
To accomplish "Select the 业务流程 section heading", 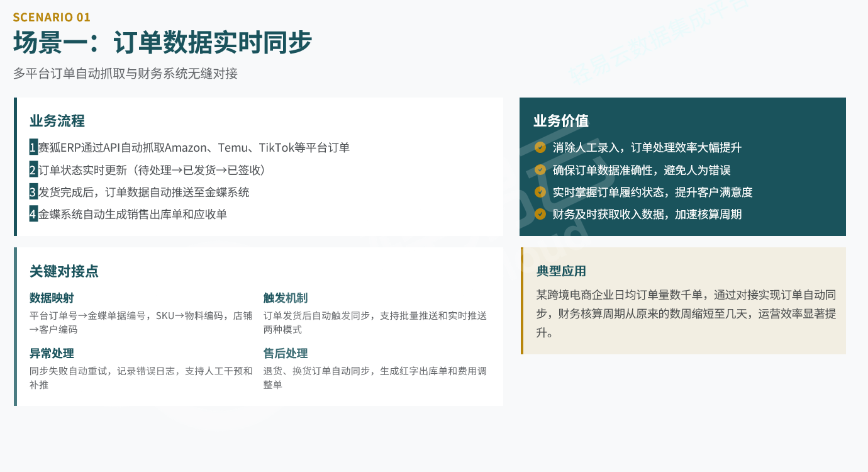I will (57, 121).
